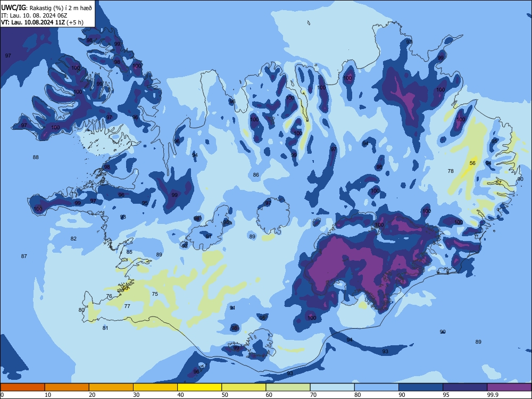Click the purple legend swatch above 99.9
The width and height of the screenshot is (532, 399).
coord(509,387)
